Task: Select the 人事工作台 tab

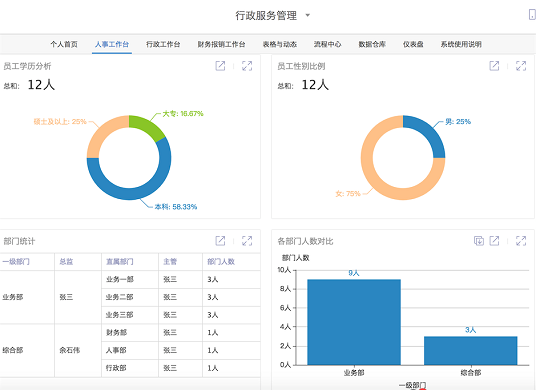Action: [x=112, y=44]
